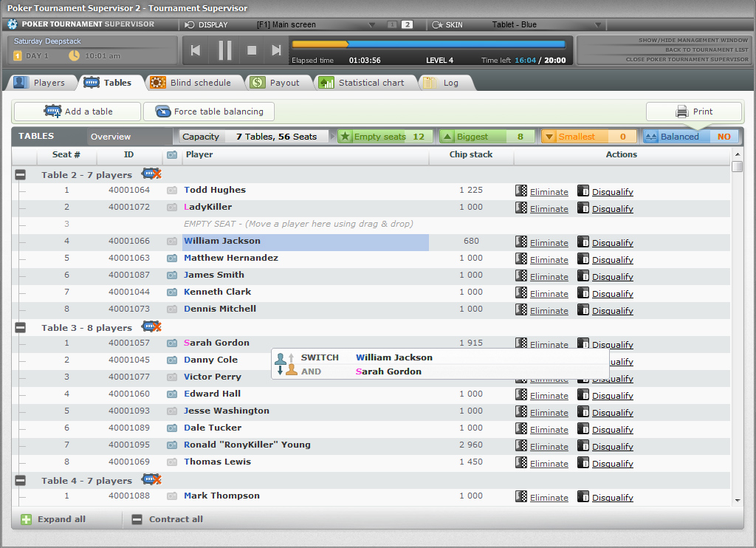Click Force table balancing button
The height and width of the screenshot is (548, 756).
click(209, 112)
